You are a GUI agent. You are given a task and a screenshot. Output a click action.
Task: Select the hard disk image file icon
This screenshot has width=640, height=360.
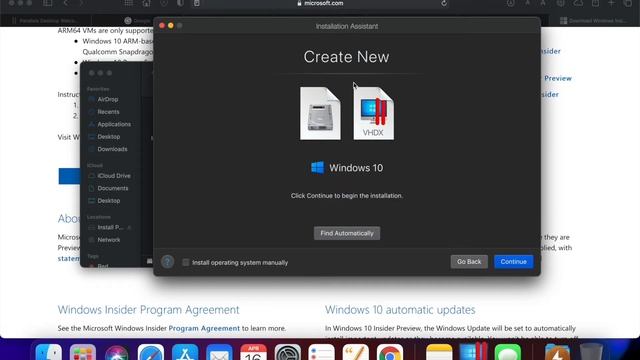320,113
